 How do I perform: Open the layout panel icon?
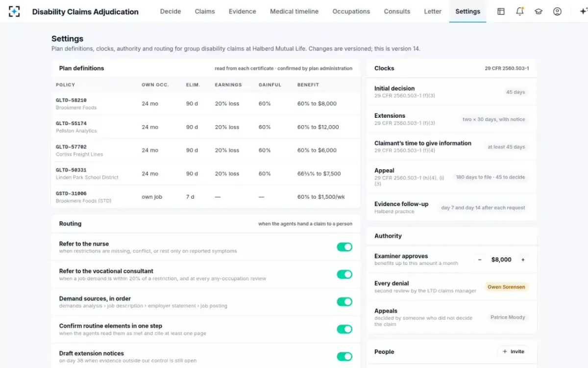pyautogui.click(x=501, y=11)
